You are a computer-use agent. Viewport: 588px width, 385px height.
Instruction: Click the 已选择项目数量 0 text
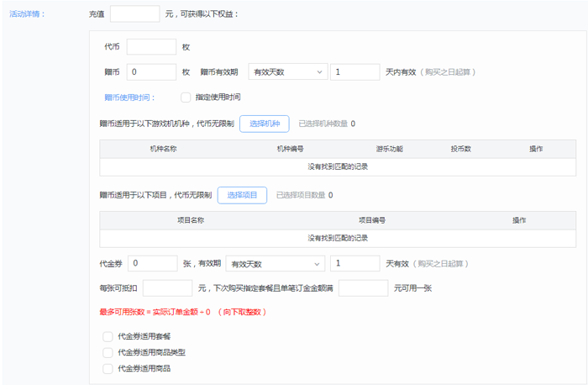[304, 195]
